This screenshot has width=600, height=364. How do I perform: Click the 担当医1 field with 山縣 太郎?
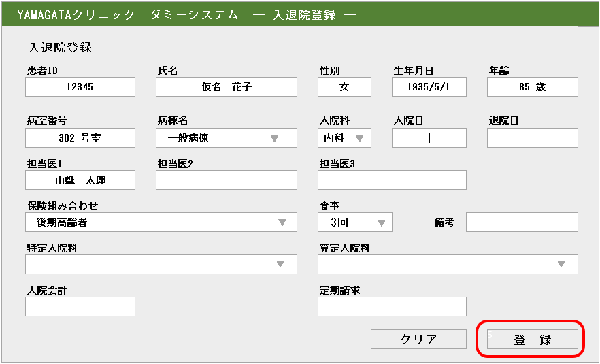pyautogui.click(x=80, y=180)
